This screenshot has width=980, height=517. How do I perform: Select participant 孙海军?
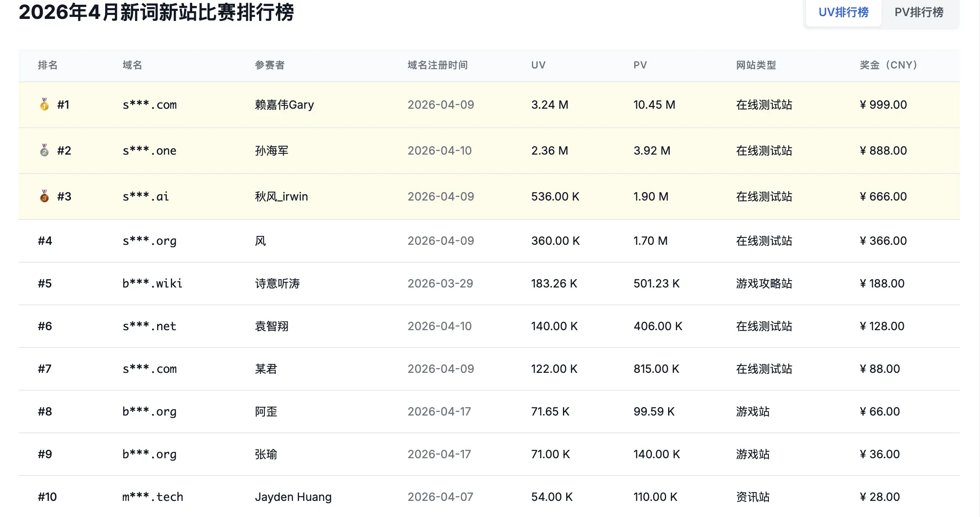point(272,151)
